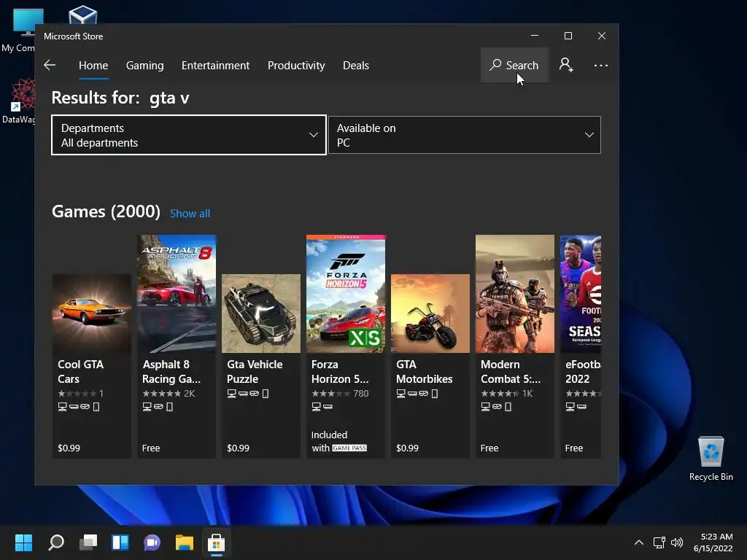The image size is (747, 560).
Task: Select the Cool GTA Cars title
Action: 80,371
